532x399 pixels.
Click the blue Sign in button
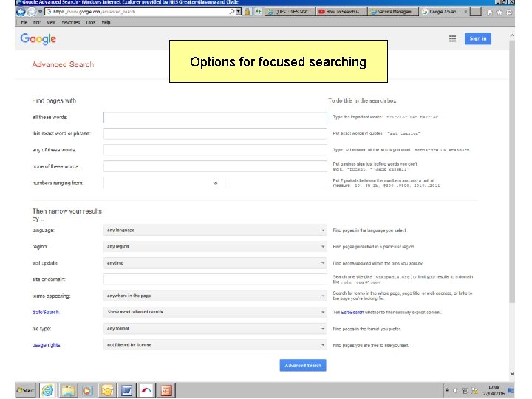click(478, 38)
